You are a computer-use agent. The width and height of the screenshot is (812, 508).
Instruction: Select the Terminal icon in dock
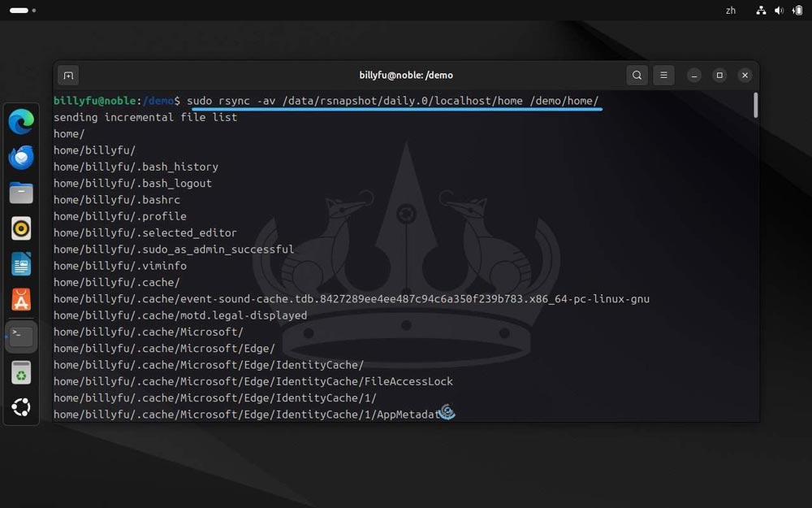click(21, 336)
